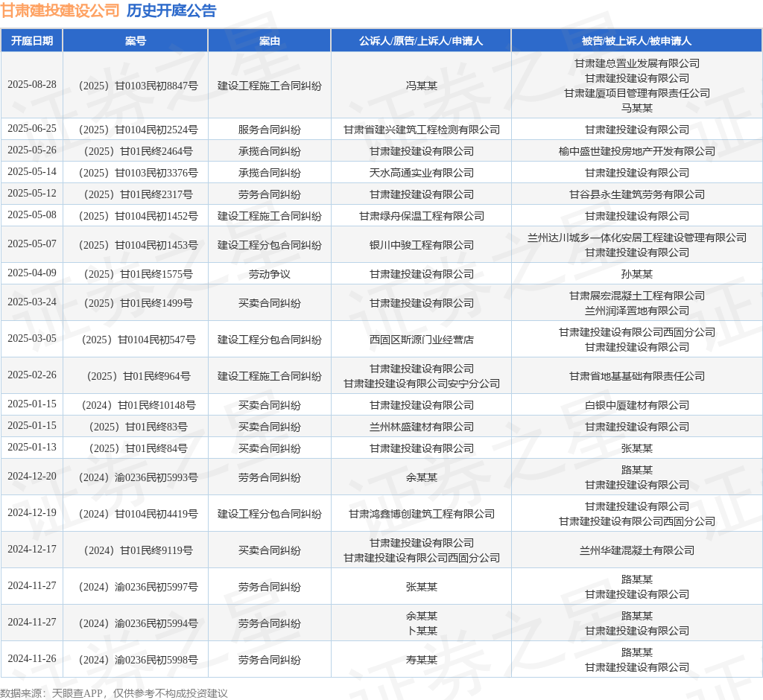This screenshot has height=700, width=763.
Task: Click plaintiff 银川中骏工程有限公司
Action: tap(422, 245)
